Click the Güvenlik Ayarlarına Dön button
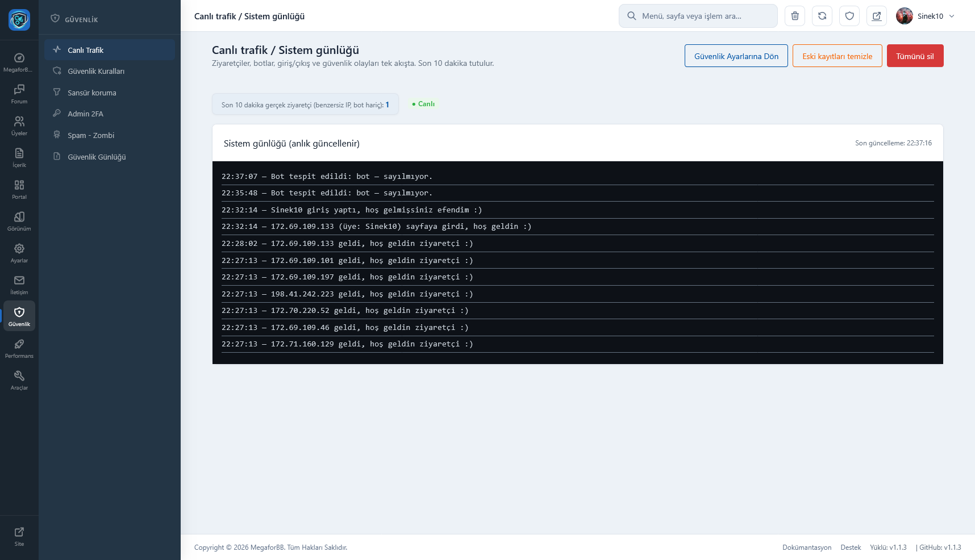The image size is (975, 560). 736,56
